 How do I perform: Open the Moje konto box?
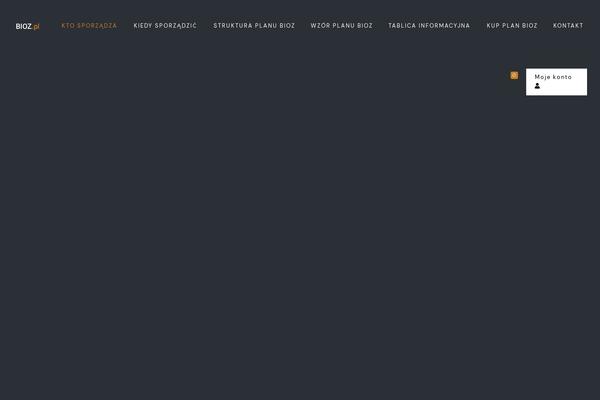tap(556, 82)
